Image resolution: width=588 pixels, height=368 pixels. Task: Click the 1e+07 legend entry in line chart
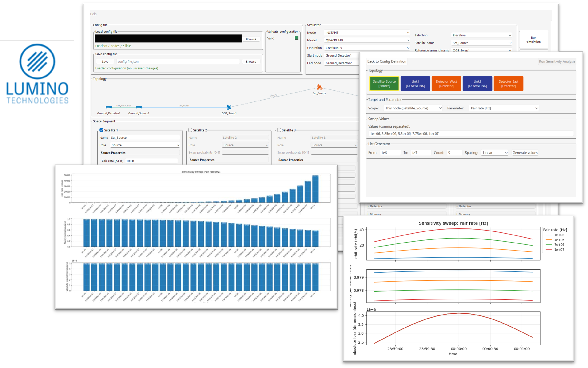pyautogui.click(x=555, y=250)
